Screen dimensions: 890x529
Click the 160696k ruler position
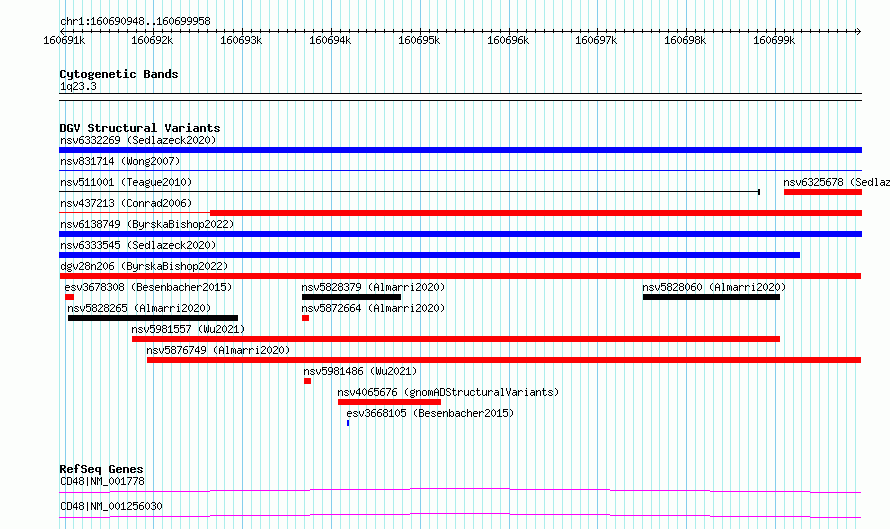click(x=508, y=40)
